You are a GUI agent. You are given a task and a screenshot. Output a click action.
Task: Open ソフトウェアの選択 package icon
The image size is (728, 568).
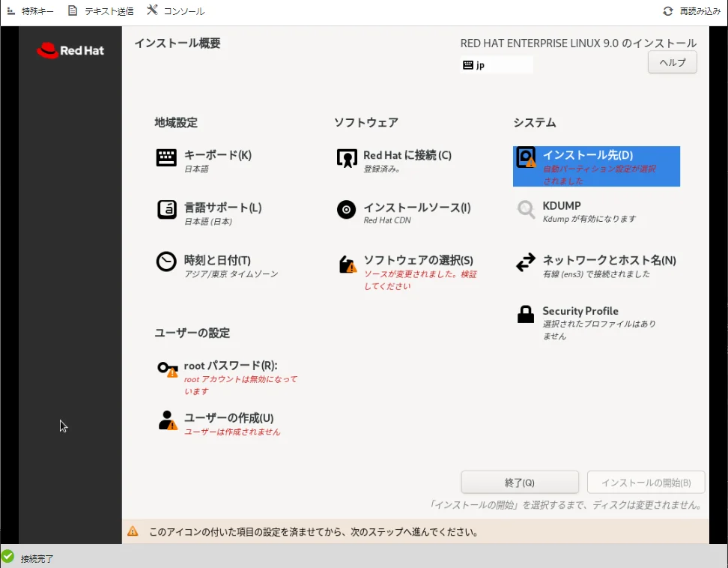click(x=347, y=264)
